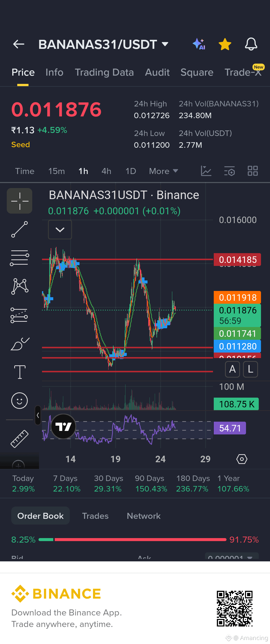This screenshot has width=270, height=644.
Task: Select the crosshair cursor tool
Action: (x=19, y=201)
